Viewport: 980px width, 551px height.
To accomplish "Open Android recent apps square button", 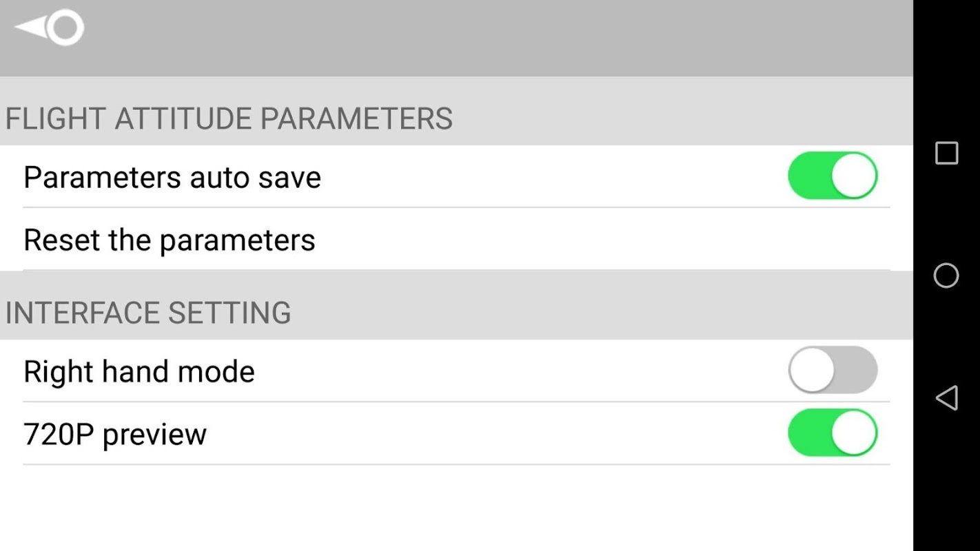I will coord(946,153).
